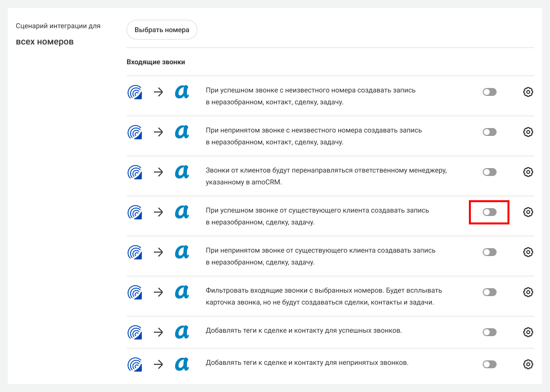Screen dimensions: 550x392
Task: Click the 'Выбрать номера' button
Action: [x=162, y=30]
